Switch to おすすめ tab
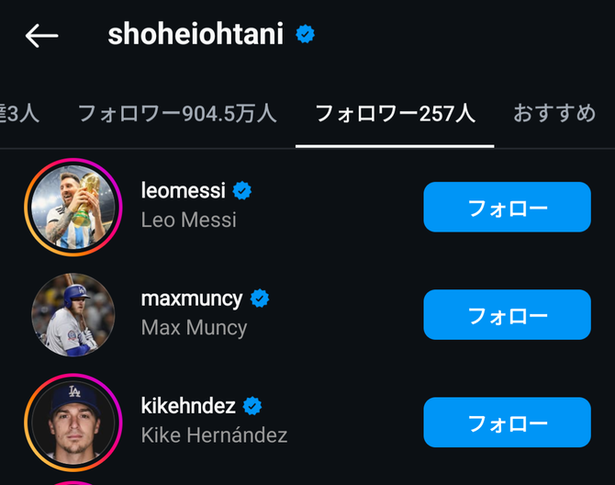This screenshot has width=615, height=485. pos(555,113)
